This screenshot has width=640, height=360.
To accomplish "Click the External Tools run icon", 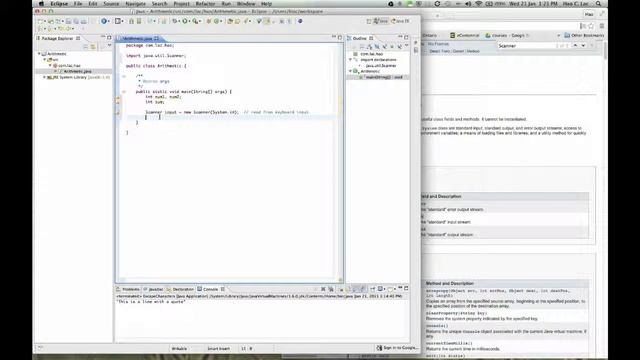I will coord(196,21).
